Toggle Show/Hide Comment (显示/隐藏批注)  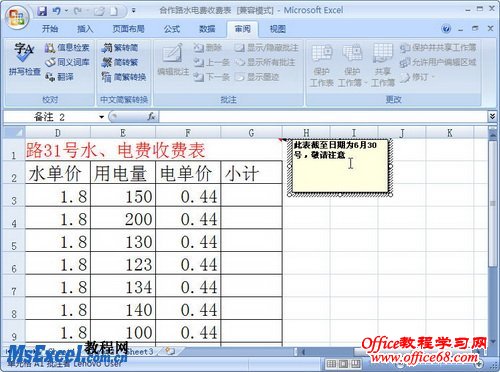pos(266,48)
